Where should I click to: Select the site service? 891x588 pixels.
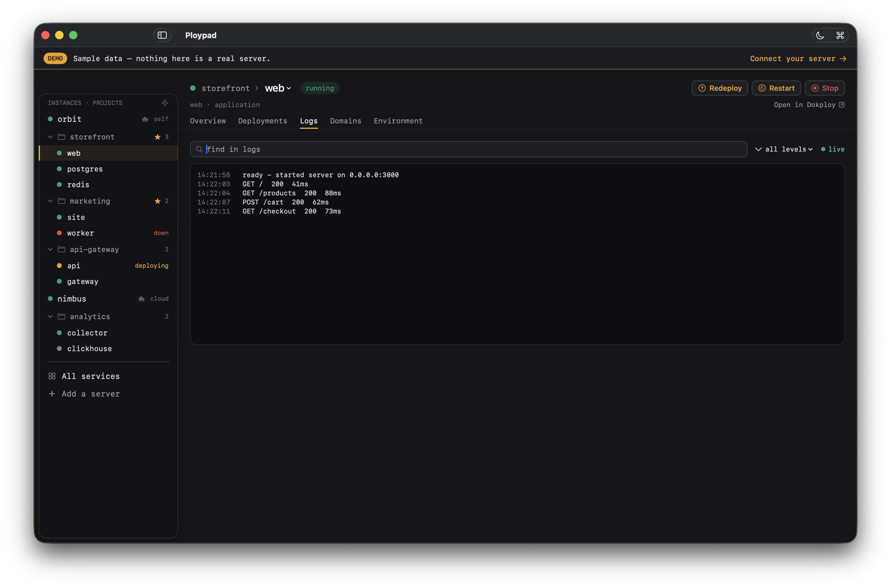[x=108, y=217]
